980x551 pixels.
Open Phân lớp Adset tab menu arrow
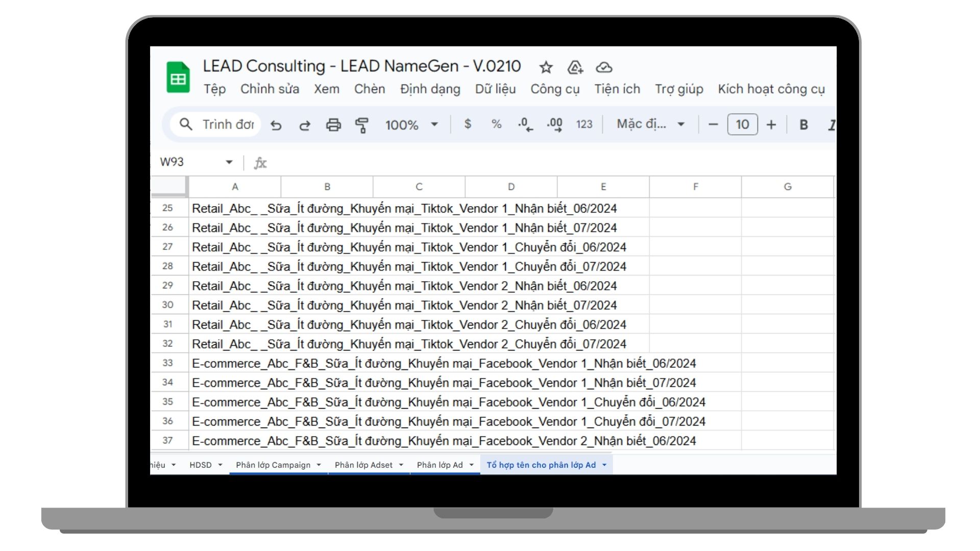(x=401, y=465)
